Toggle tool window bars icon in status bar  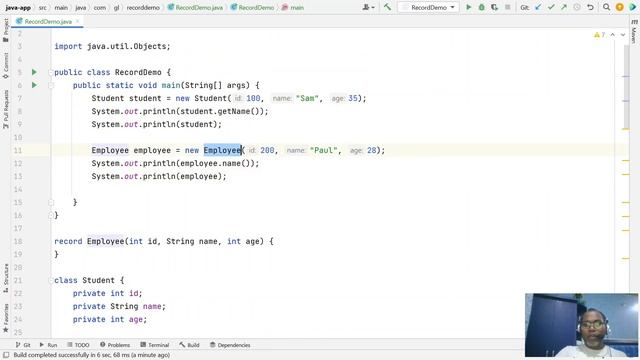click(6, 355)
